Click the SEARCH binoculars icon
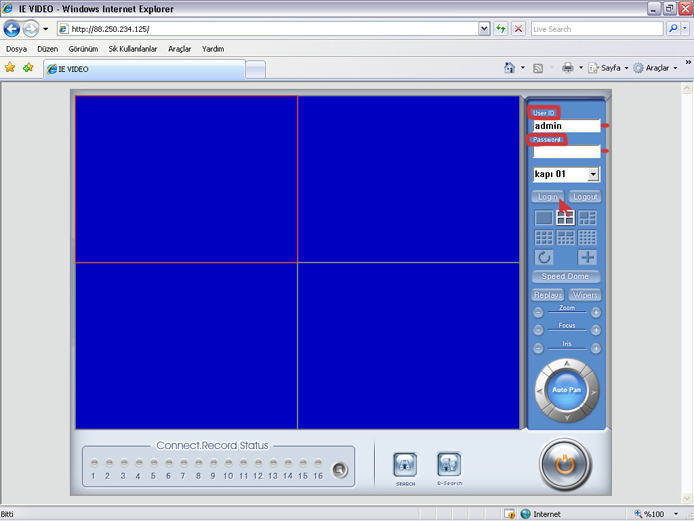Viewport: 694px width, 521px height. [405, 465]
